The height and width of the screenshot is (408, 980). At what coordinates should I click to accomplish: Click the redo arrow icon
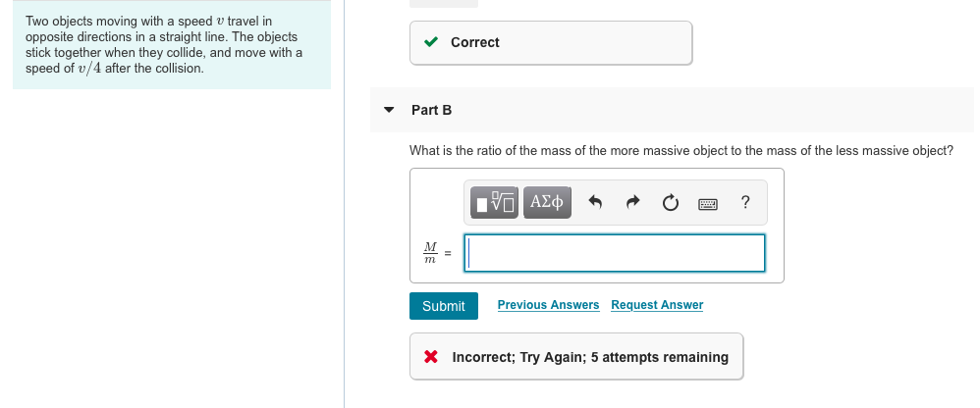[633, 202]
